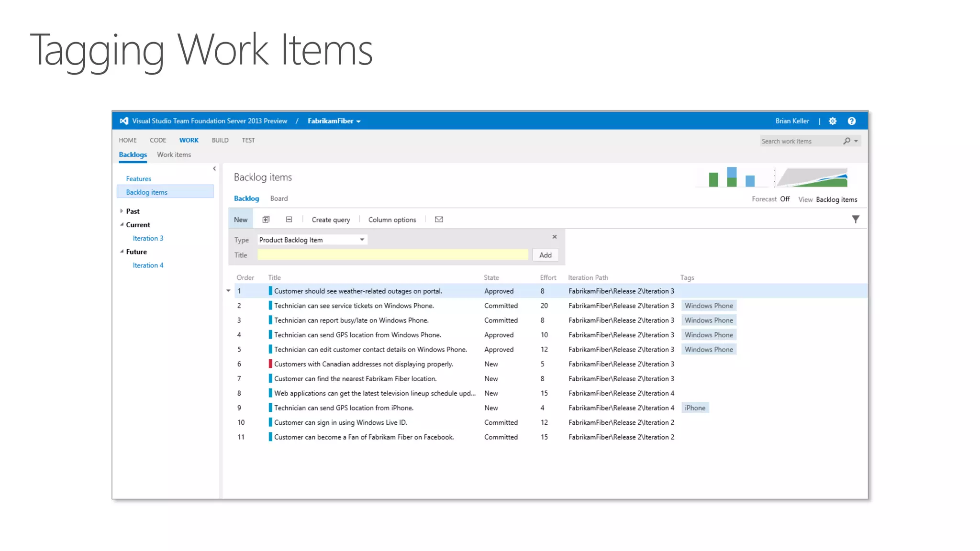Open settings via the gear icon
Viewport: 980px width, 551px height.
click(833, 121)
